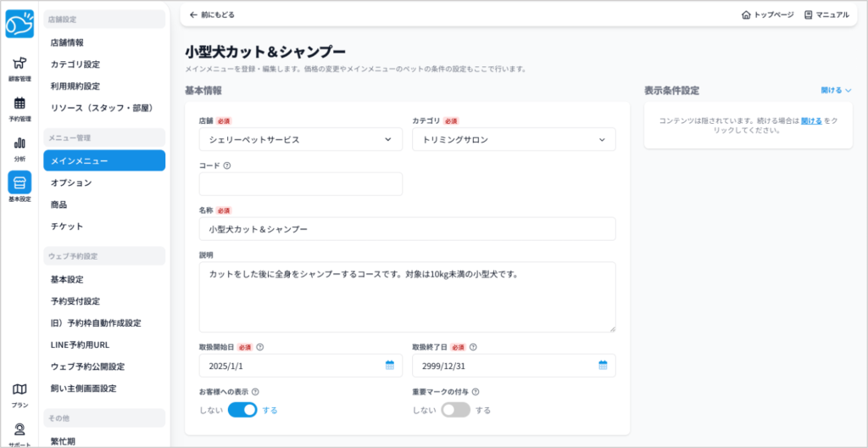868x448 pixels.
Task: Click the calendar icon in 取扱開始日
Action: [390, 366]
